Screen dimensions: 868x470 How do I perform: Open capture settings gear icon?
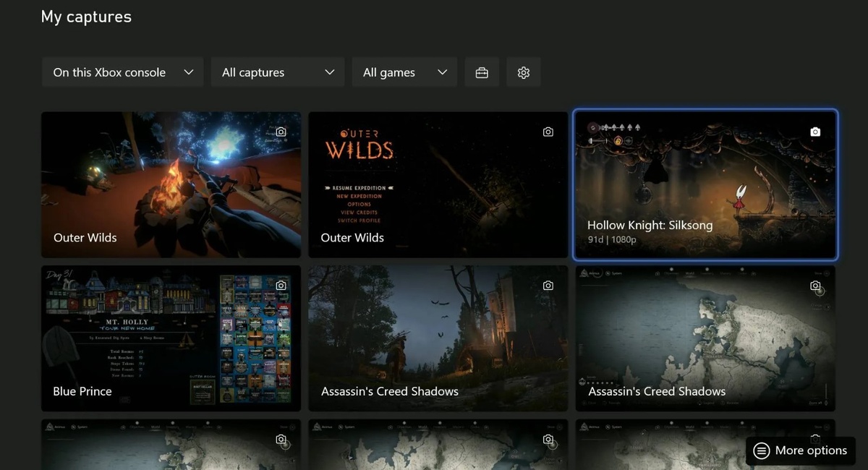[x=524, y=72]
